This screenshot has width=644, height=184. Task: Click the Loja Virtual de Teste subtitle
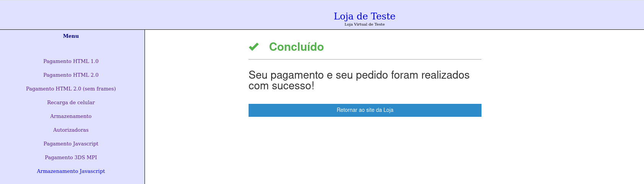pyautogui.click(x=364, y=24)
